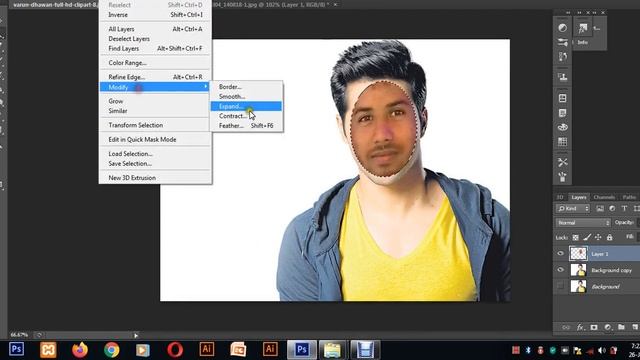Add a layer mask icon
640x360 pixels.
594,327
